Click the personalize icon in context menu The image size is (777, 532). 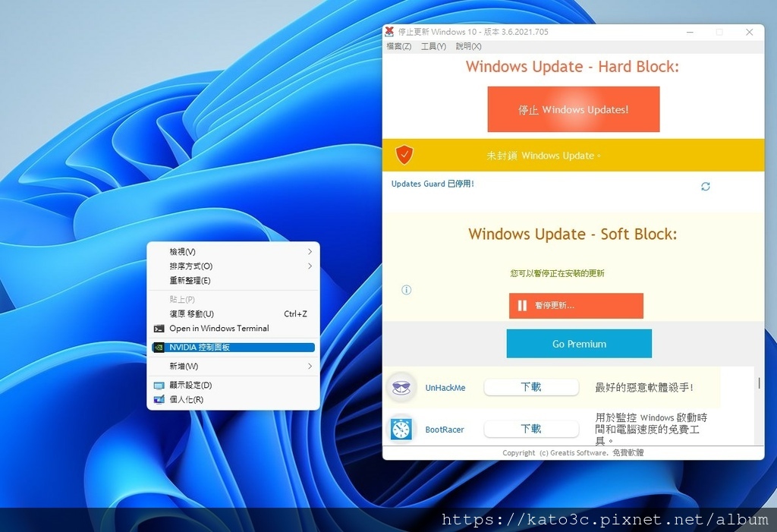(x=159, y=400)
